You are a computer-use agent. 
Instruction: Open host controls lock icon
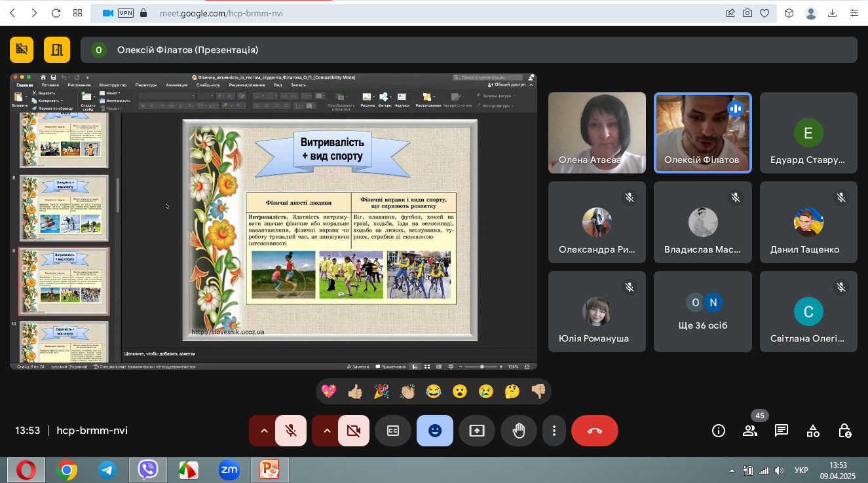click(x=845, y=431)
